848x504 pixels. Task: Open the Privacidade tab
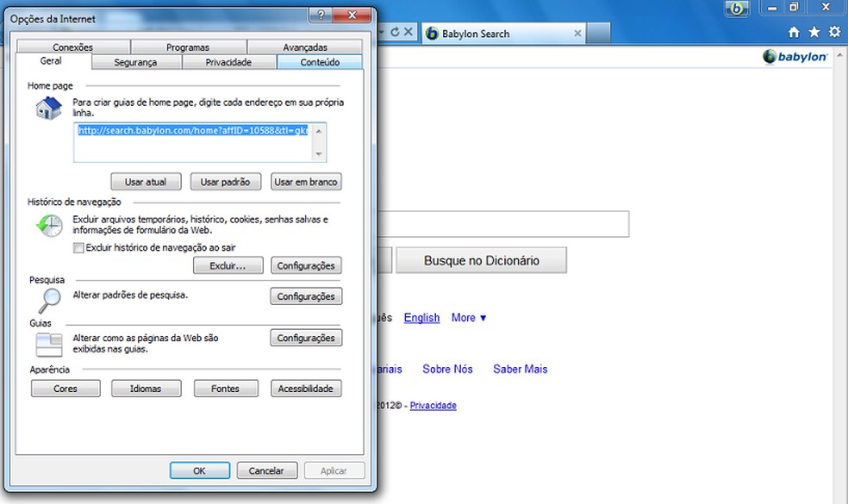coord(228,62)
